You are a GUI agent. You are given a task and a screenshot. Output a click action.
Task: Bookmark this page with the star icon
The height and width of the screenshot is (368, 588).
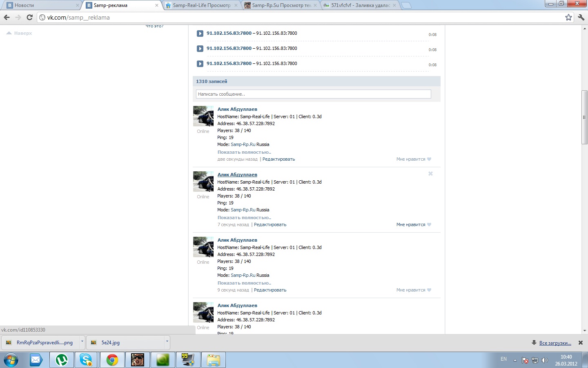pos(568,17)
